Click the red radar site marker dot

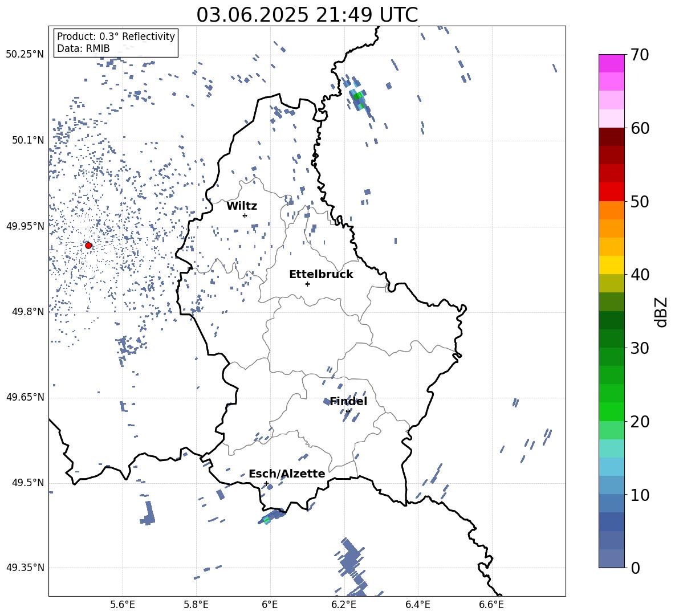(x=88, y=246)
